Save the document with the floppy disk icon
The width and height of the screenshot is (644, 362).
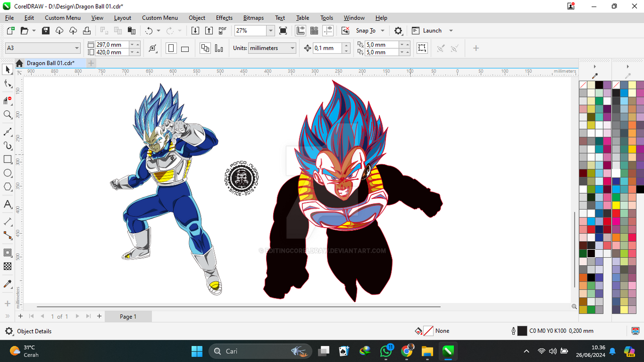click(46, 31)
